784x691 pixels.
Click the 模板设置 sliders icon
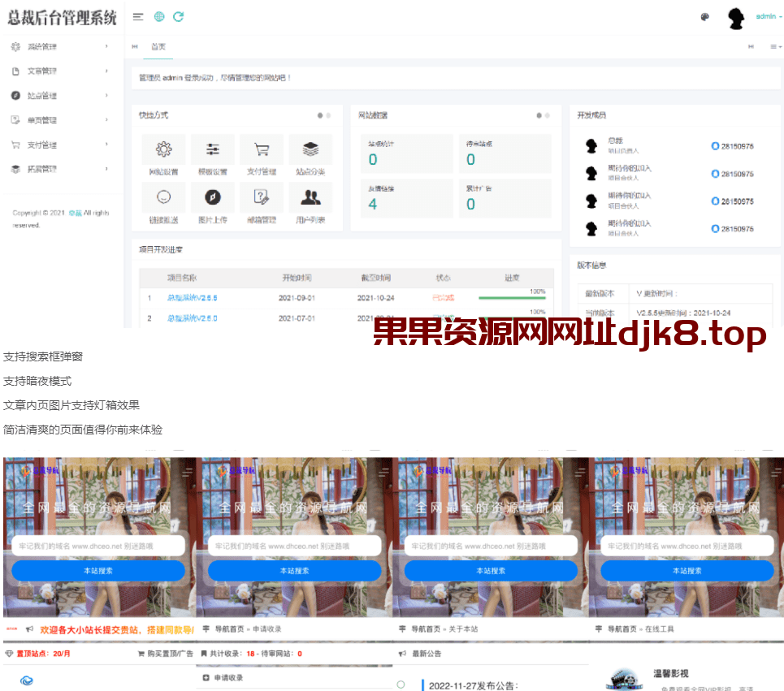[x=213, y=149]
